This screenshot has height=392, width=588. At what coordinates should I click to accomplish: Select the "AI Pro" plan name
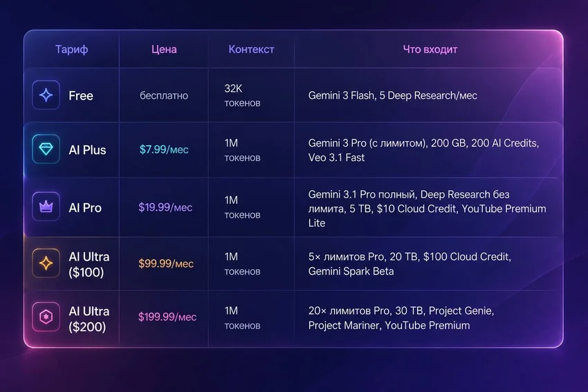(x=85, y=207)
